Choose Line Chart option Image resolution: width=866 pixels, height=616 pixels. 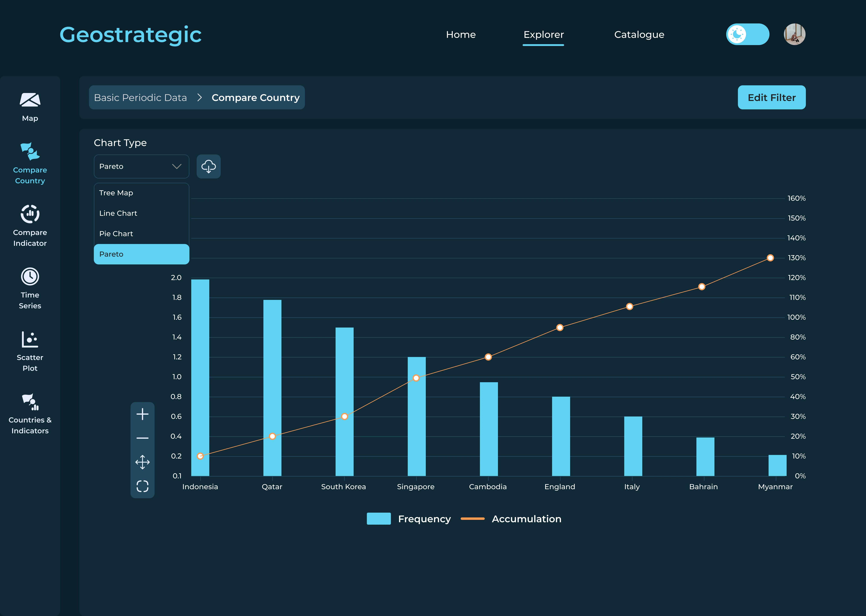141,213
